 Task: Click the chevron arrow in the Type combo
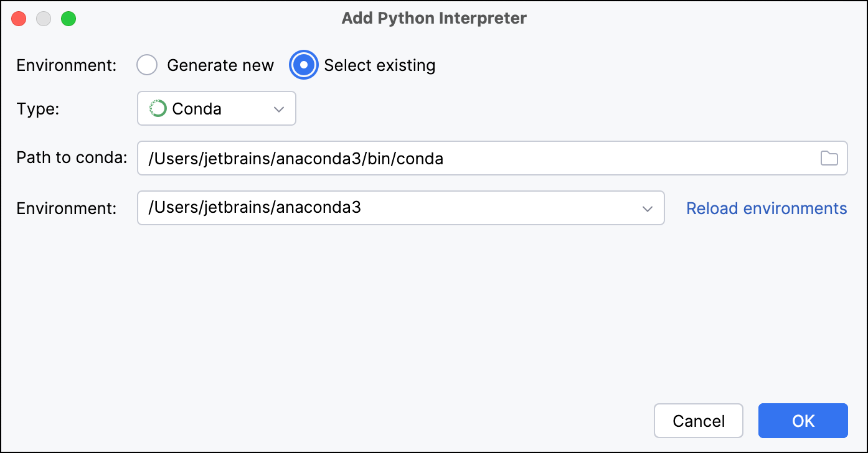[x=279, y=110]
